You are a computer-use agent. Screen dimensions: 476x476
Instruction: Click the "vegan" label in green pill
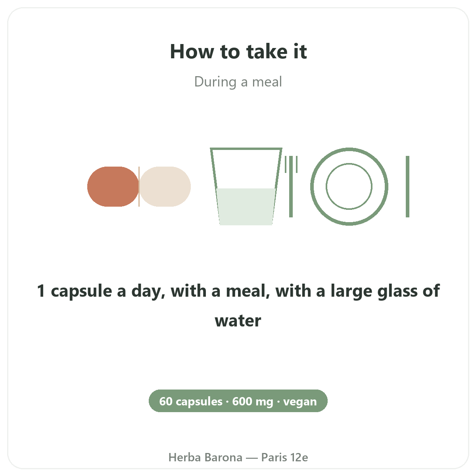click(300, 401)
